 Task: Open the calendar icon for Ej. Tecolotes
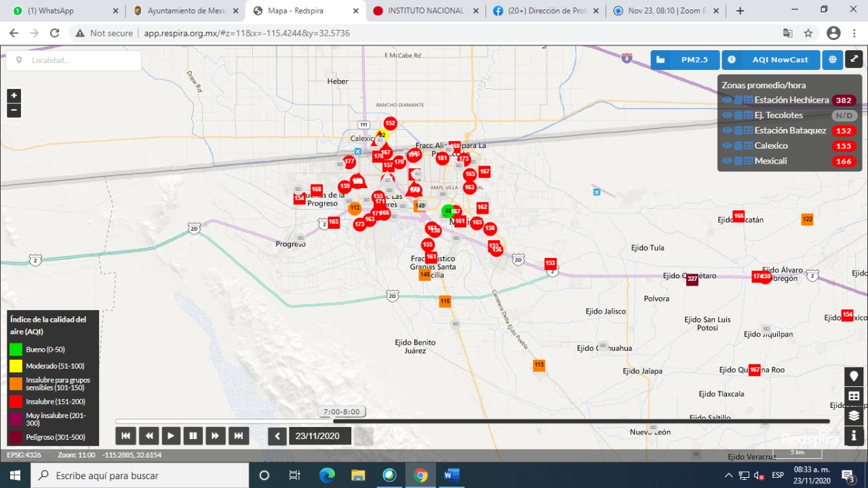tap(738, 115)
